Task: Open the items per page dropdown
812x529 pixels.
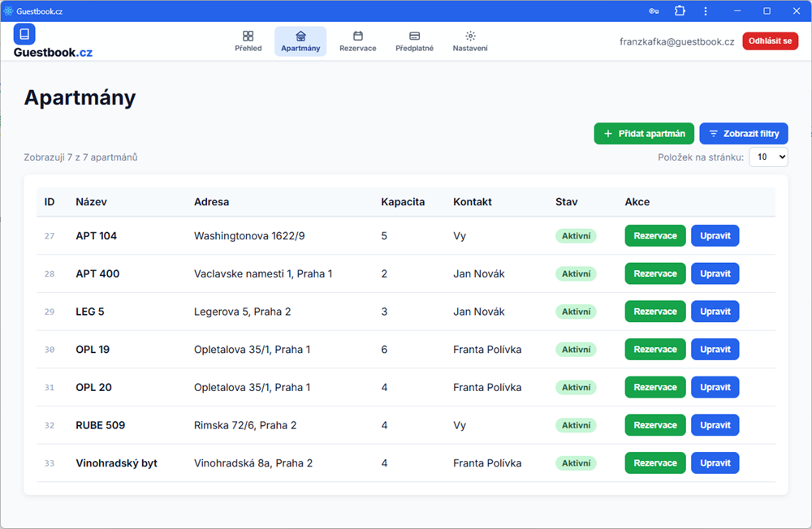Action: tap(768, 157)
